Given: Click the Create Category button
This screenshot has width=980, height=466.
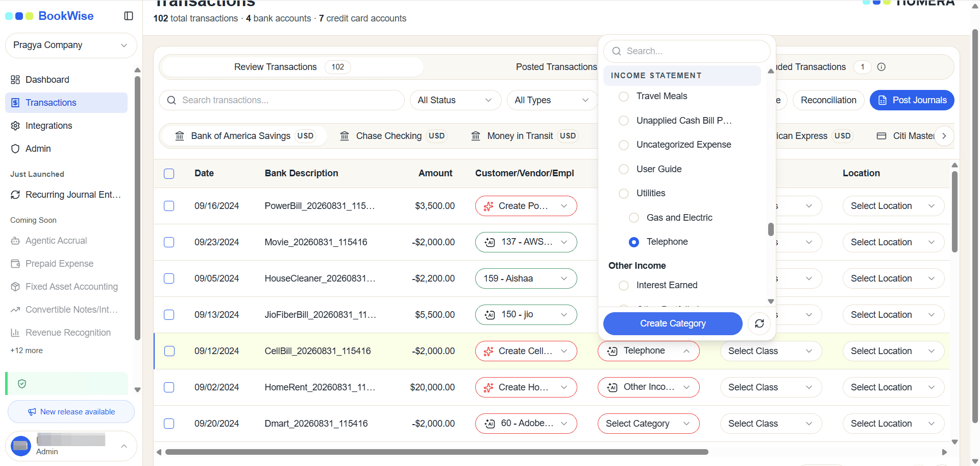Looking at the screenshot, I should [673, 323].
